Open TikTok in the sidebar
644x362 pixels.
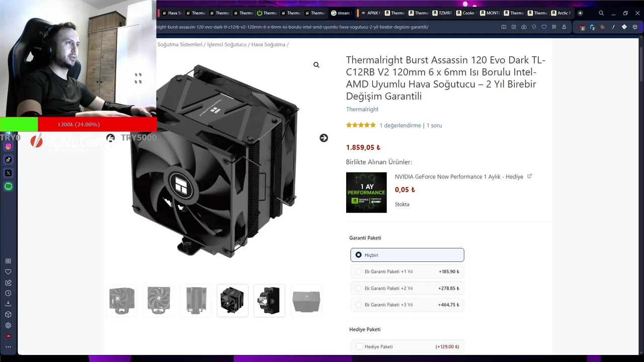(8, 159)
